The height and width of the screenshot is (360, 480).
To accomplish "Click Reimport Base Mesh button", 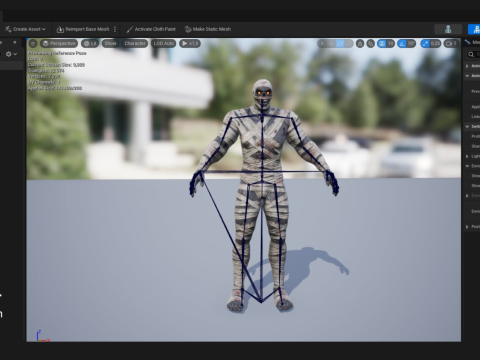I will 83,29.
